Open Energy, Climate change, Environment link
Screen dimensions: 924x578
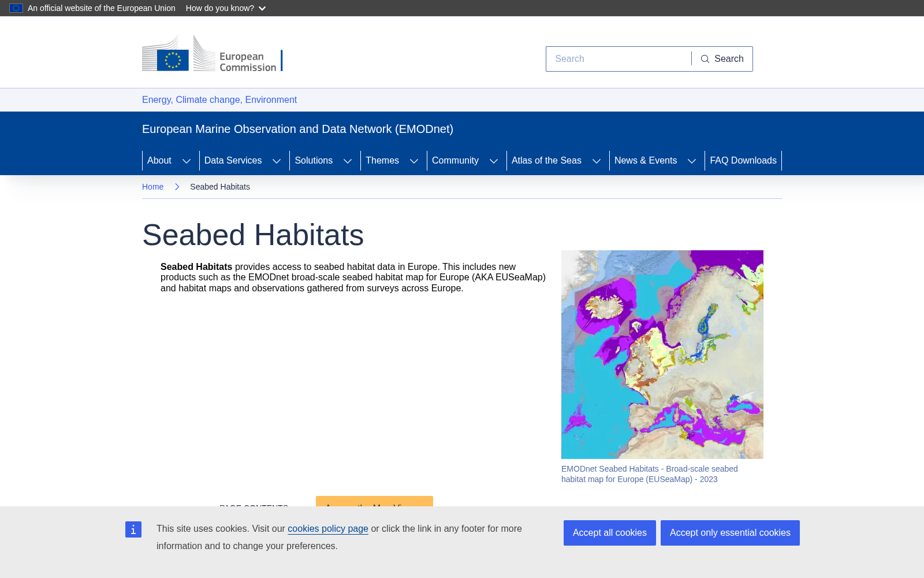click(219, 100)
